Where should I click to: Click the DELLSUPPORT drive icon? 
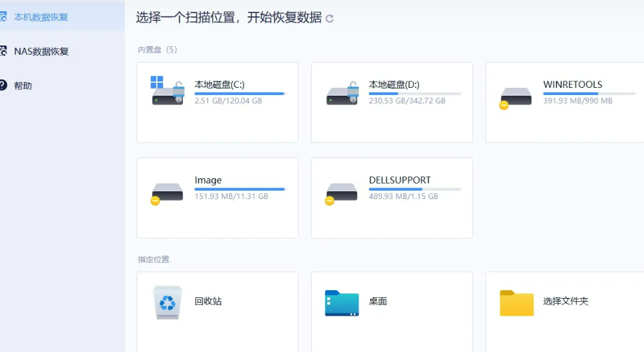(342, 194)
